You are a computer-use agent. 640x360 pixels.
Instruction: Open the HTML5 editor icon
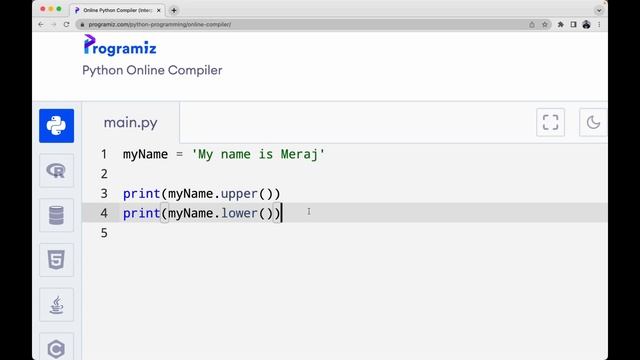click(56, 260)
